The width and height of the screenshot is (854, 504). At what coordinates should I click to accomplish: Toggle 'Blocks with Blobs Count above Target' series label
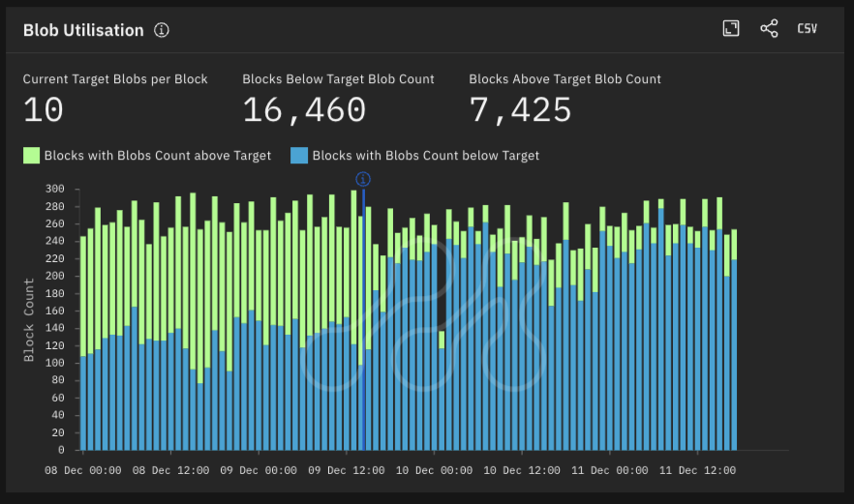(157, 155)
